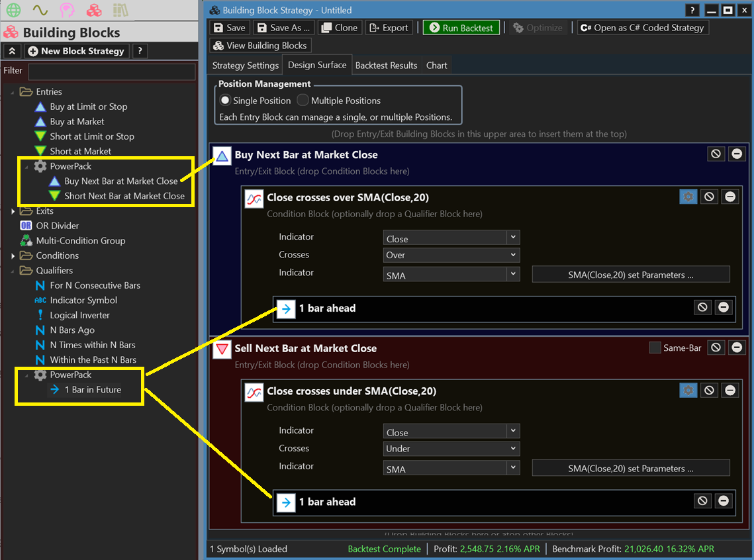This screenshot has width=754, height=560.
Task: Disable the Buy Next Bar entry block
Action: point(716,154)
